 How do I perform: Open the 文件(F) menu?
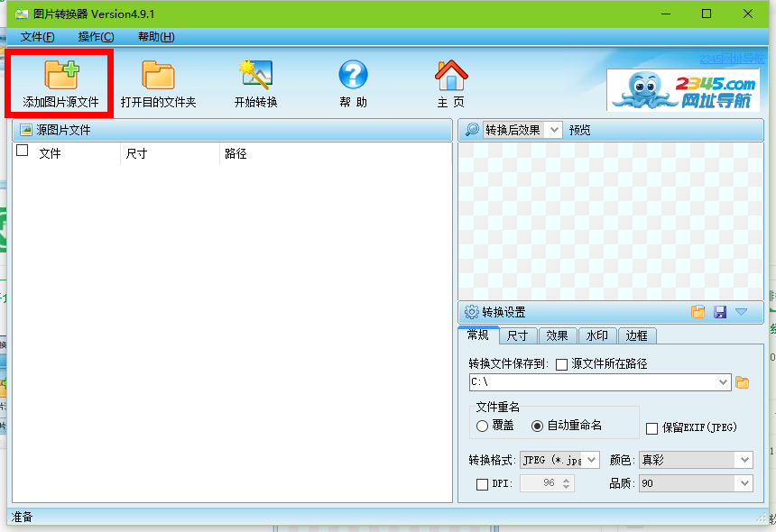(x=38, y=37)
